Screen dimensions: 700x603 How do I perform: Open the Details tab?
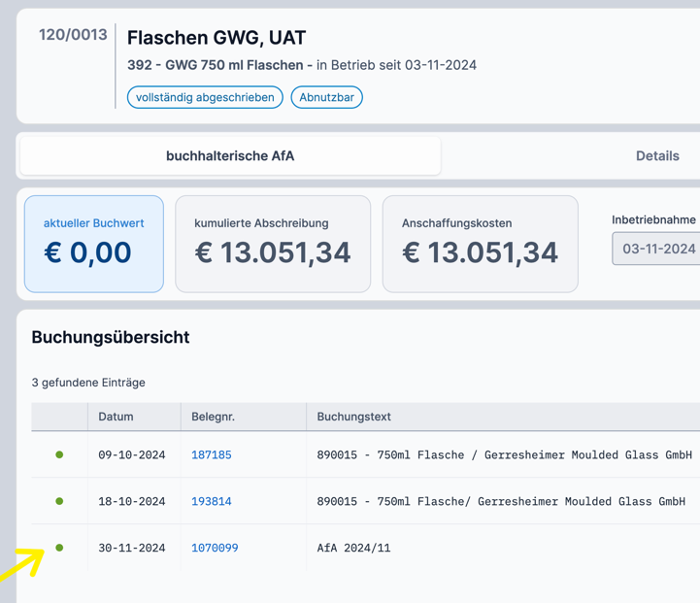(656, 155)
